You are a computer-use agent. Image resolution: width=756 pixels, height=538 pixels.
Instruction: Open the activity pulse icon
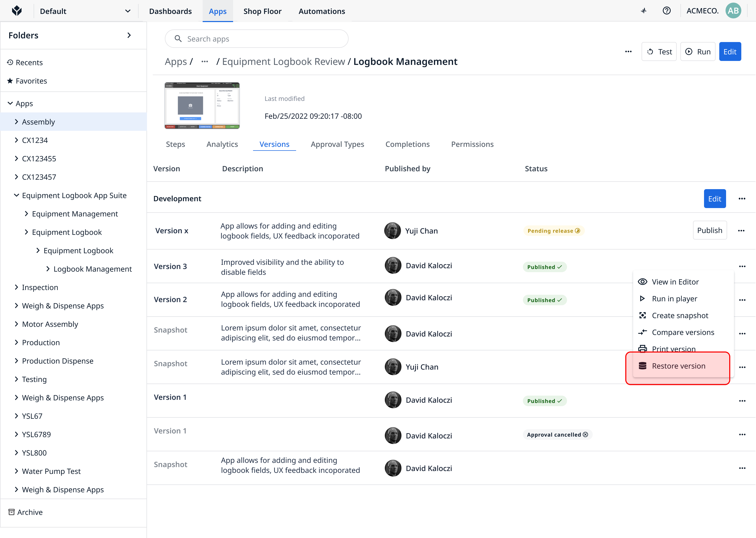pyautogui.click(x=643, y=11)
